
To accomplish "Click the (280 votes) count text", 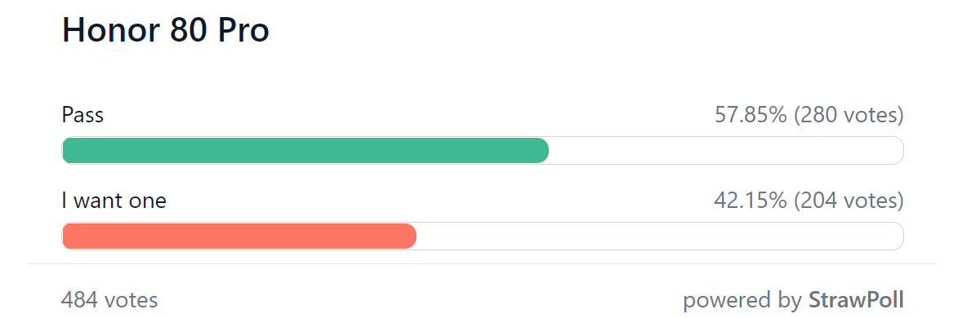I will [x=849, y=115].
